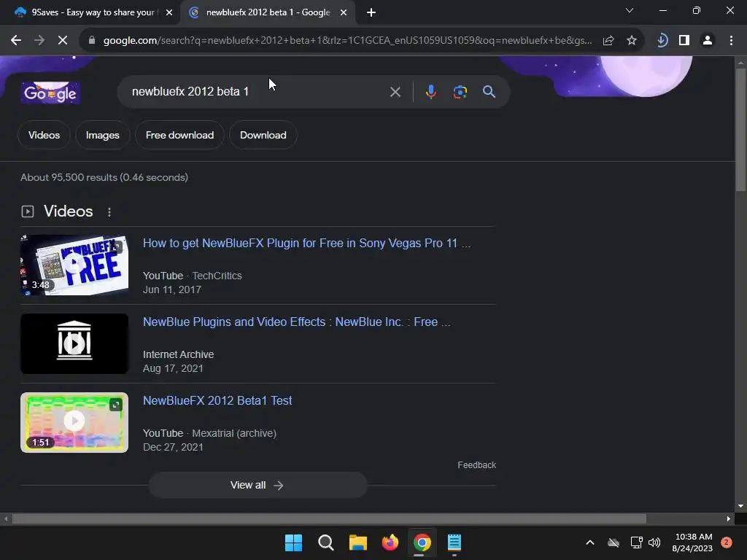Play the 1:51 Beta1 Test thumbnail
The image size is (747, 560).
[74, 422]
